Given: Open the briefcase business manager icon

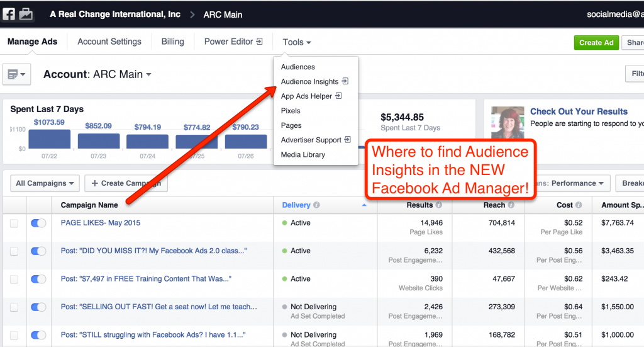Looking at the screenshot, I should (x=26, y=14).
